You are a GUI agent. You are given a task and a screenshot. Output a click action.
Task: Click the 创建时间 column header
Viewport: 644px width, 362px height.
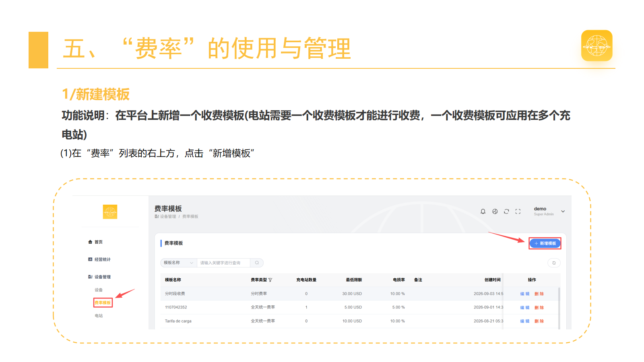click(493, 280)
